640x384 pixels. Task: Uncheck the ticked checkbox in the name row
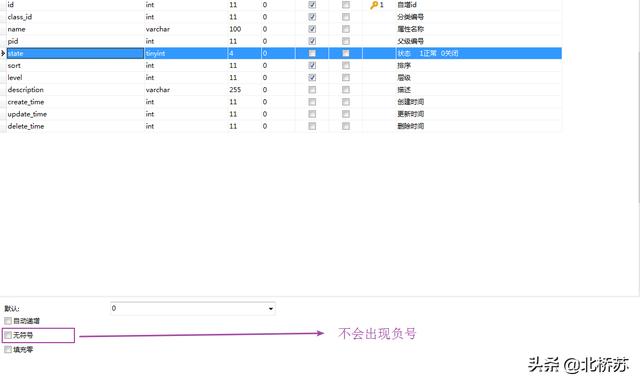coord(312,29)
